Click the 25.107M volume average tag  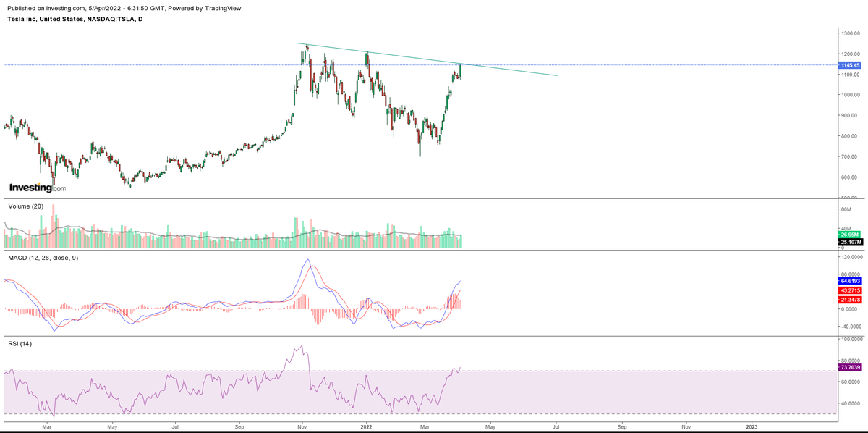click(849, 242)
